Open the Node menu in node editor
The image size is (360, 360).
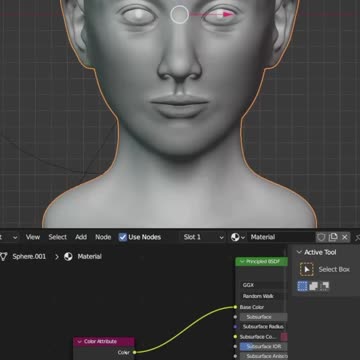tap(103, 237)
